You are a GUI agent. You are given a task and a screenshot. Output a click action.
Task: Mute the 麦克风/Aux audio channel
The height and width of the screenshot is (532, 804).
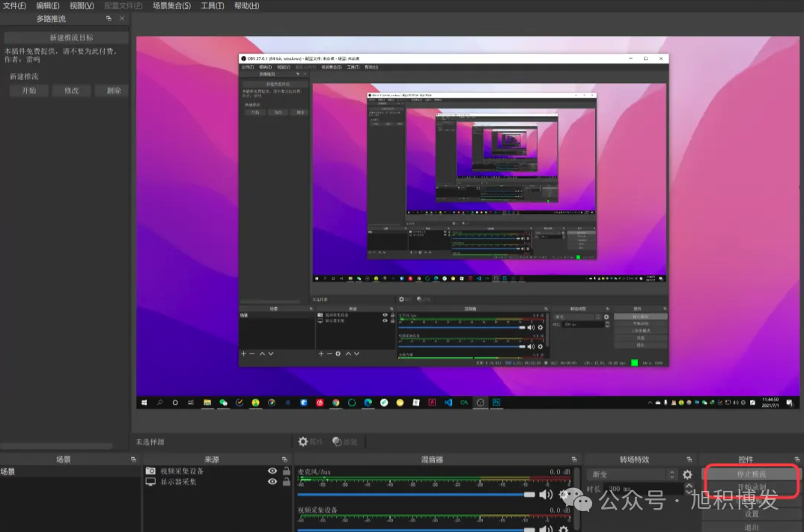546,494
